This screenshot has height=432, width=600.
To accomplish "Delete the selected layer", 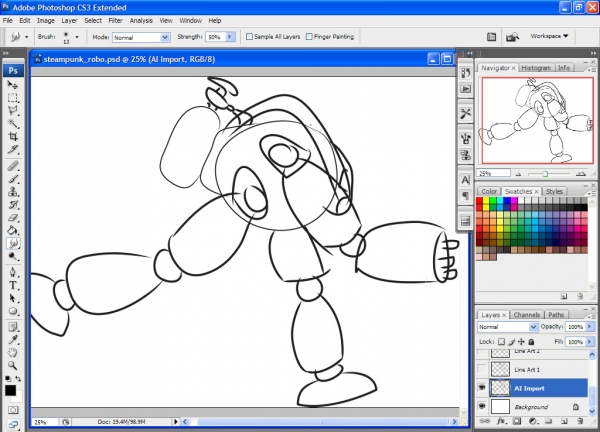I will click(x=580, y=421).
